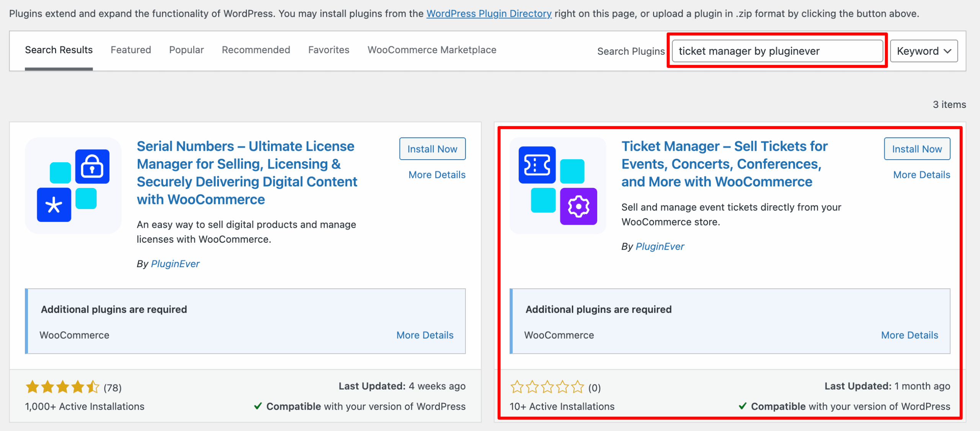Visit PluginEver author link for Serial Numbers
This screenshot has height=431, width=980.
(175, 264)
